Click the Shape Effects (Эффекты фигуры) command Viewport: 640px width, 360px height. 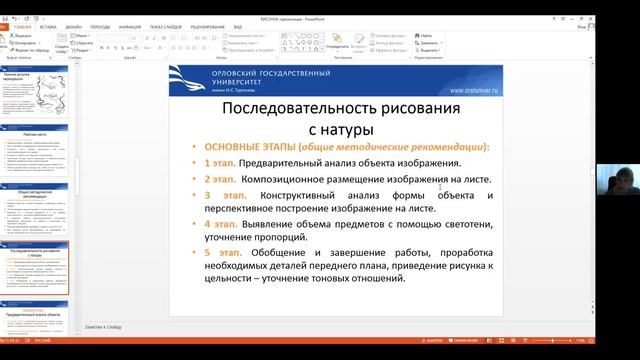click(389, 50)
